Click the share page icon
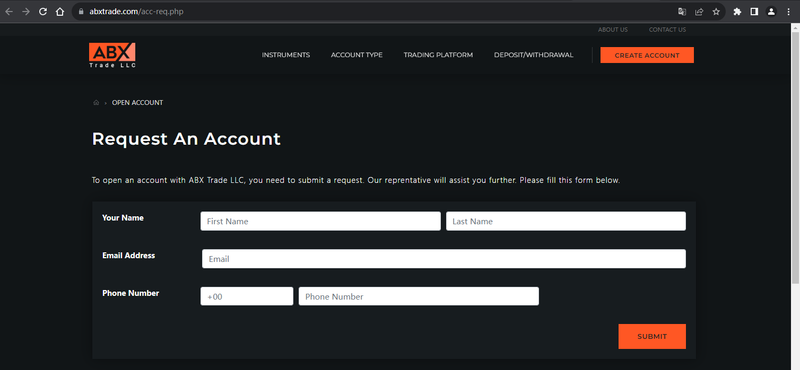 coord(699,12)
